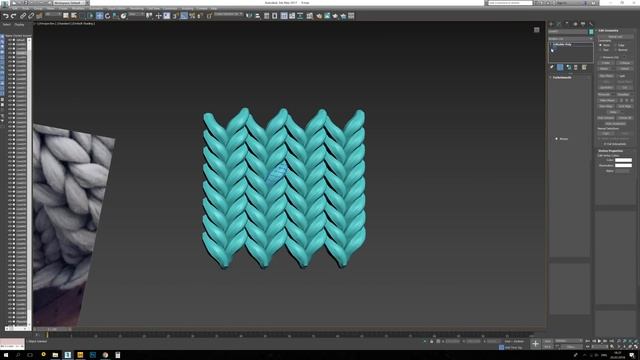Switch to the Motion command panel tab
The image size is (640, 360).
[575, 24]
